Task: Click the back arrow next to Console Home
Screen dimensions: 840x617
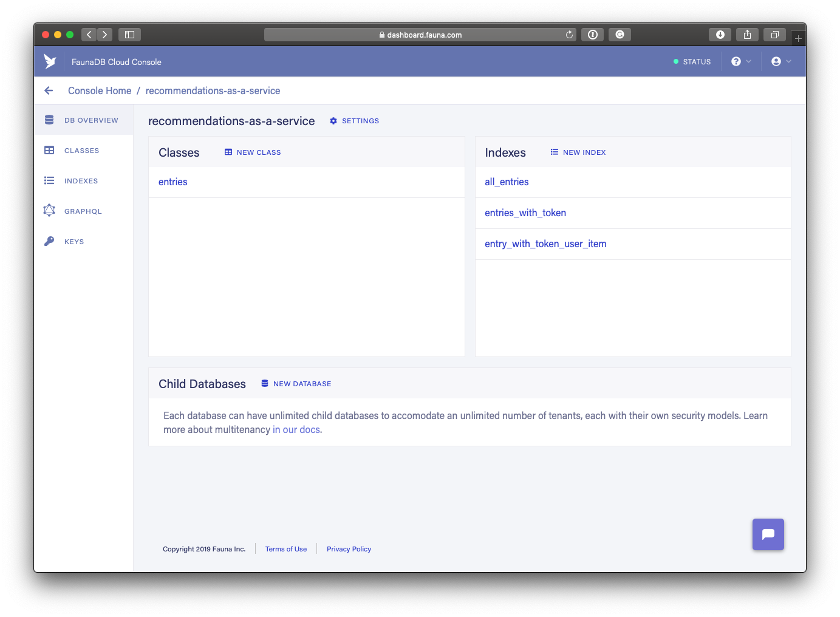Action: [49, 90]
